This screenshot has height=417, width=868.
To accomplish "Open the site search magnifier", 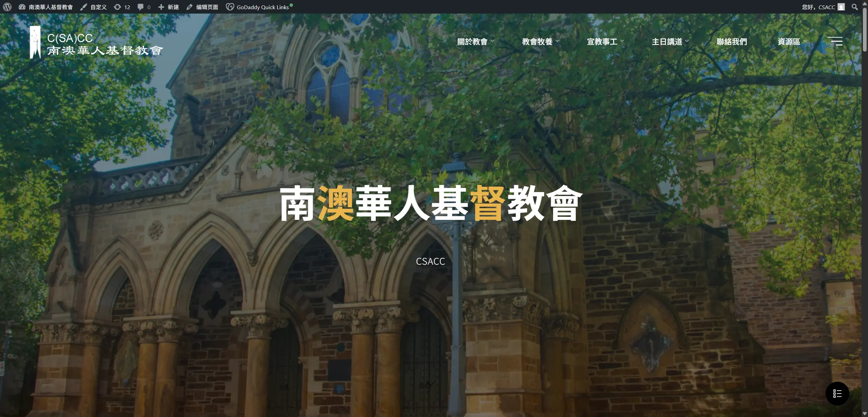I will [854, 7].
